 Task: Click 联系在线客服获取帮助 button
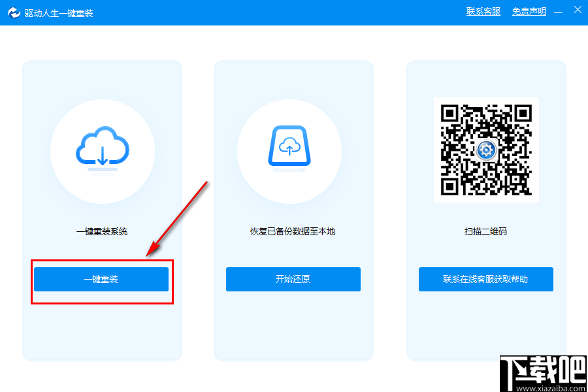(486, 279)
